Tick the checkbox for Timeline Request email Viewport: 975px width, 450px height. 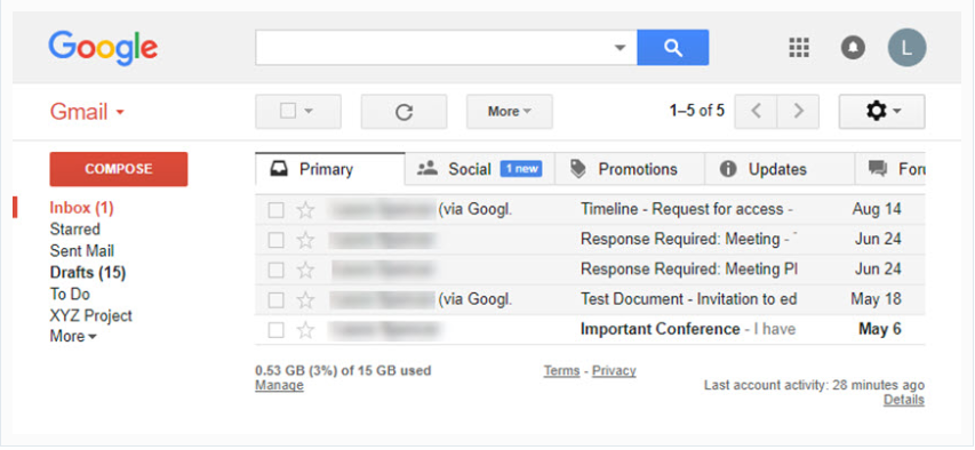[276, 211]
